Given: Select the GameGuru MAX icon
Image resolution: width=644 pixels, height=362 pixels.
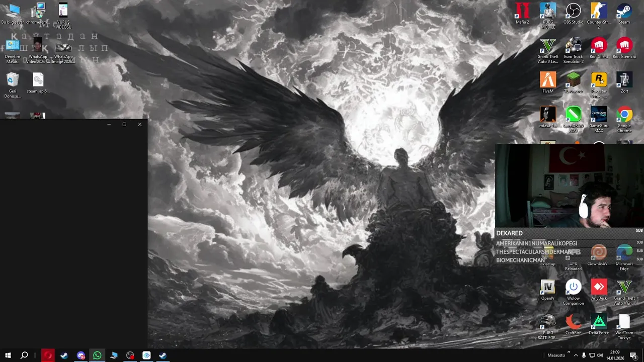Looking at the screenshot, I should (x=599, y=120).
